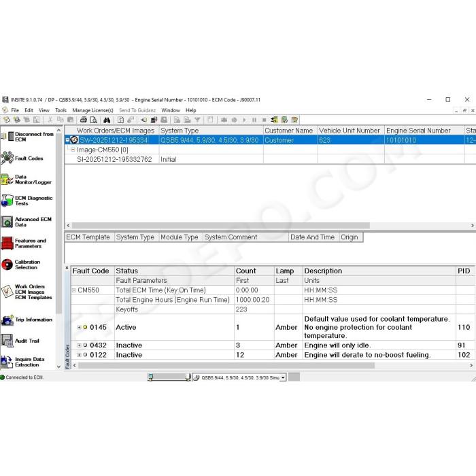Click the Copy toolbar icon
476x476 pixels.
point(61,120)
